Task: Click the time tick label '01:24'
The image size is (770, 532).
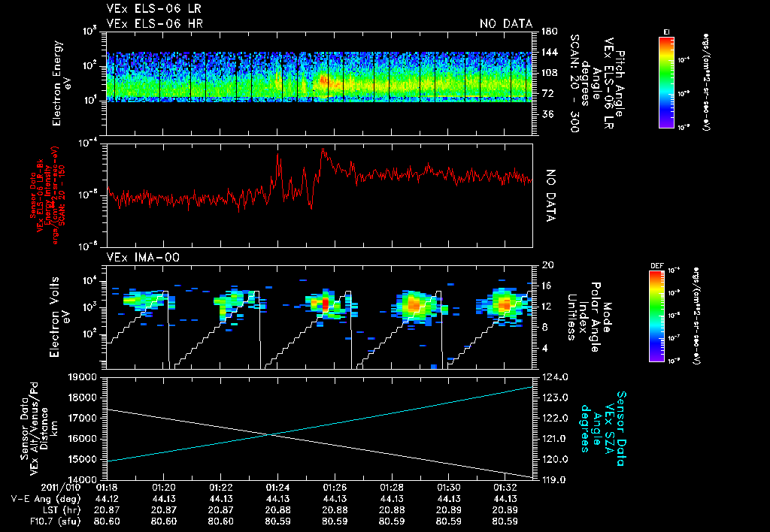Action: point(277,488)
